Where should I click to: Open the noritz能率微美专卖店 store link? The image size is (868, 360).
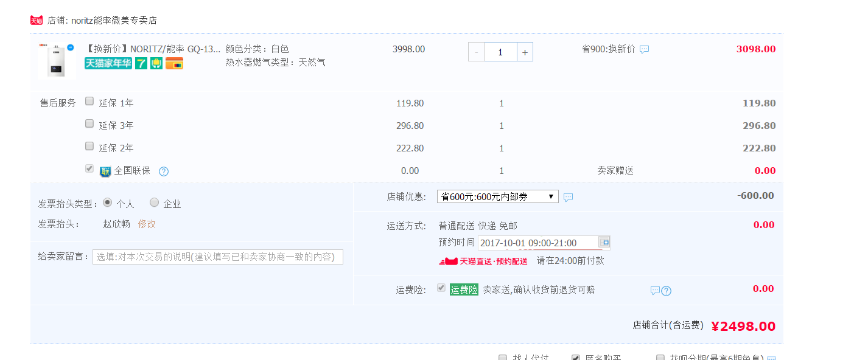coord(114,20)
